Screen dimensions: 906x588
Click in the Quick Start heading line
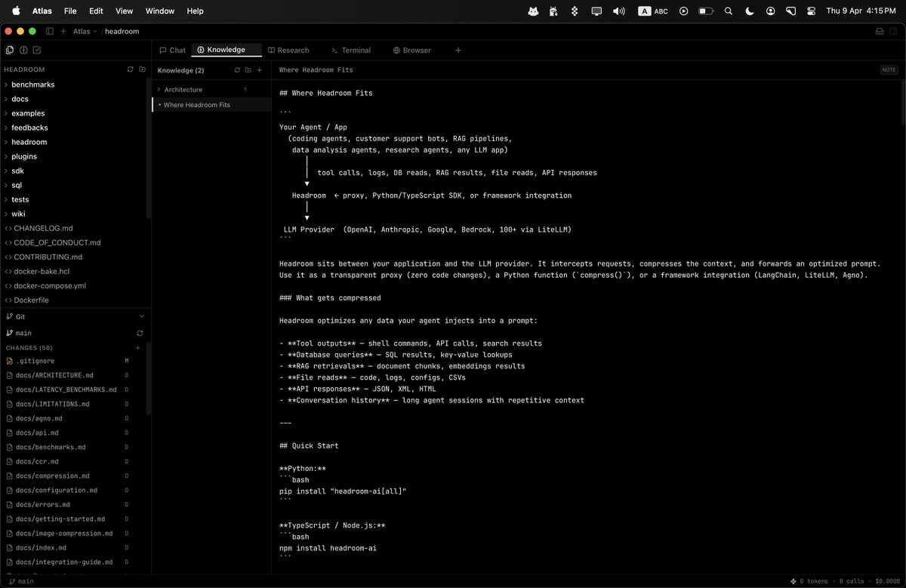(309, 445)
